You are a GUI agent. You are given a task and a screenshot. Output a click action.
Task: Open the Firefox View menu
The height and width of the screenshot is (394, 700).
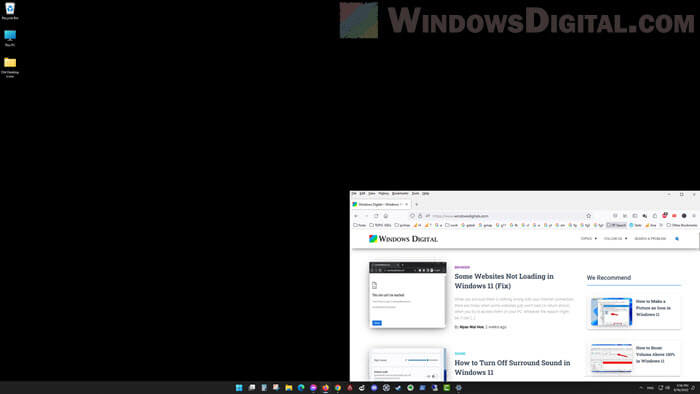pos(372,194)
